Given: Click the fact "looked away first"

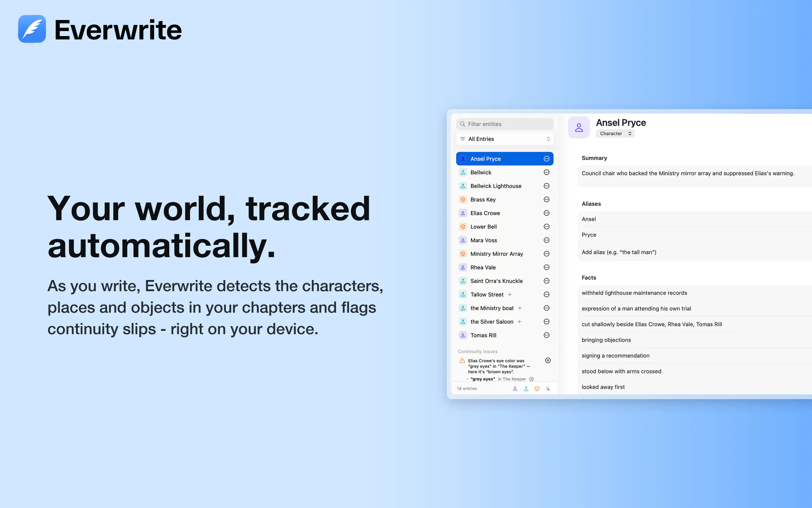Looking at the screenshot, I should pos(695,387).
